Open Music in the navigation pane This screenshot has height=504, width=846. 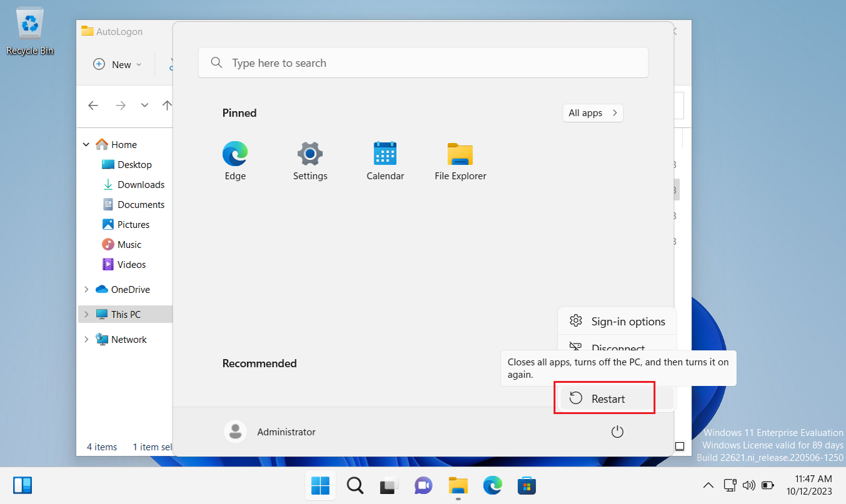tap(121, 245)
